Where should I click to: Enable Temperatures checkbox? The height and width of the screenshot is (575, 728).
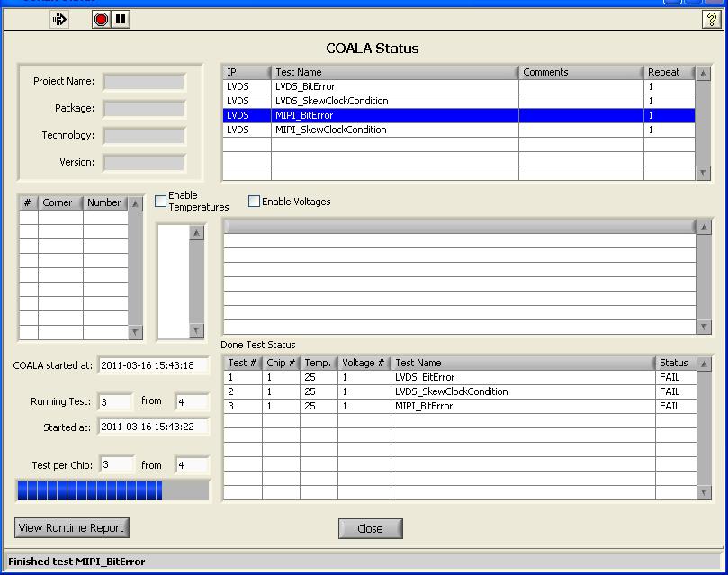(161, 201)
